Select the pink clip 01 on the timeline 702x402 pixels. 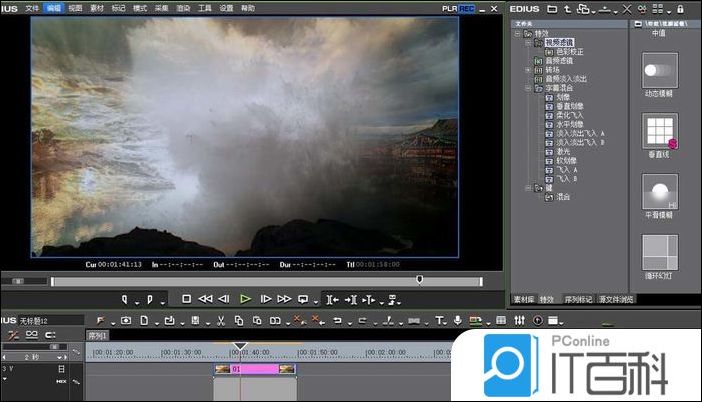[255, 369]
